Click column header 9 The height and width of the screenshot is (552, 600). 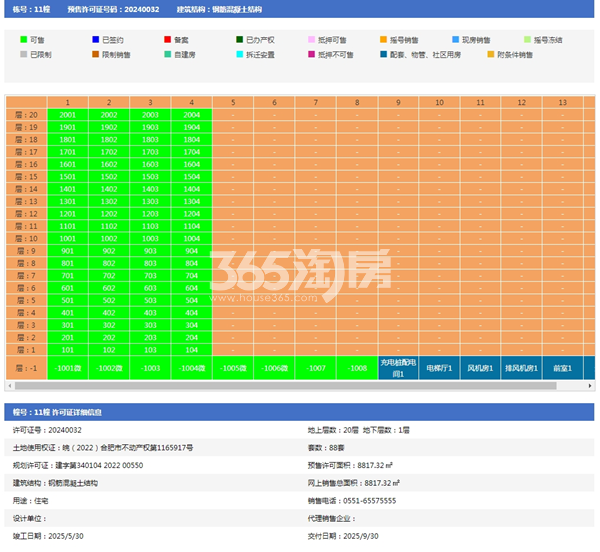(398, 103)
